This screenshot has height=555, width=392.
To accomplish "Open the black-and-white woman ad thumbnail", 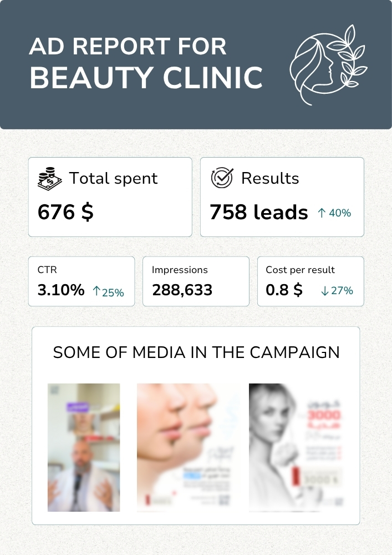I will [x=296, y=447].
